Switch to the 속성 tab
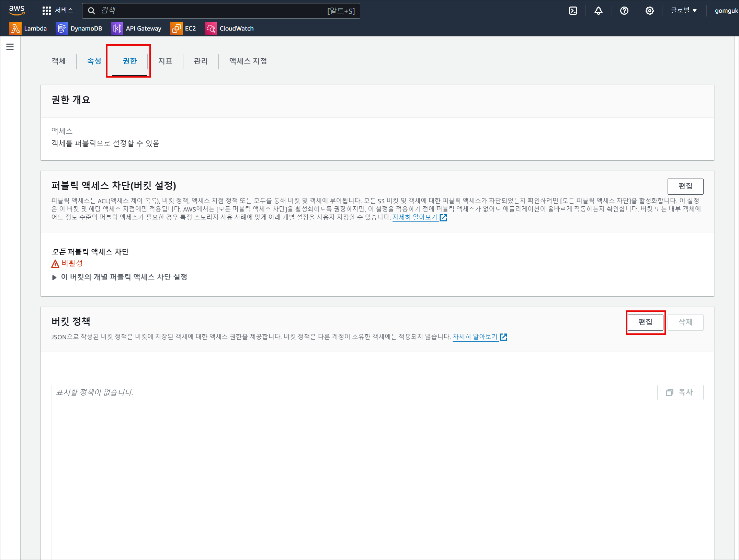 [94, 61]
